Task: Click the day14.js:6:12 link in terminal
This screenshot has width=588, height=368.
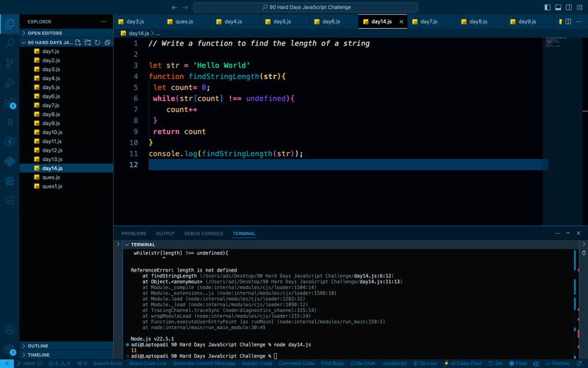Action: (x=373, y=275)
